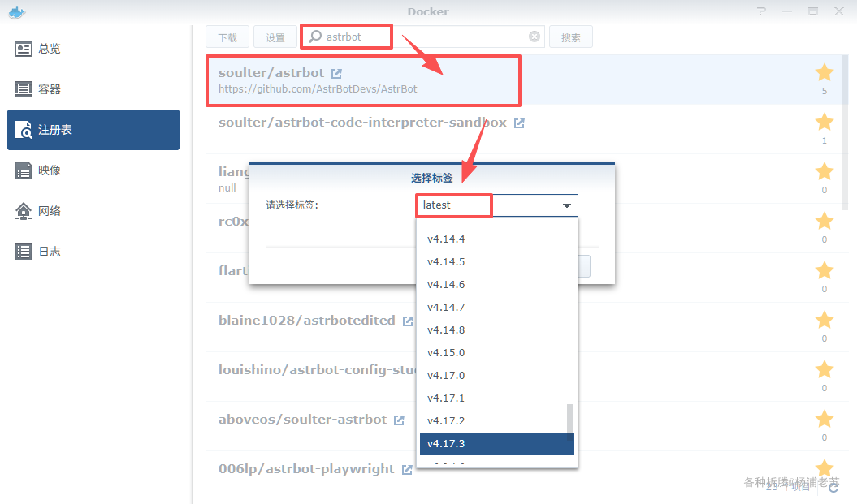This screenshot has width=857, height=504.
Task: Choose tag v4.14.5 from list
Action: tap(497, 262)
